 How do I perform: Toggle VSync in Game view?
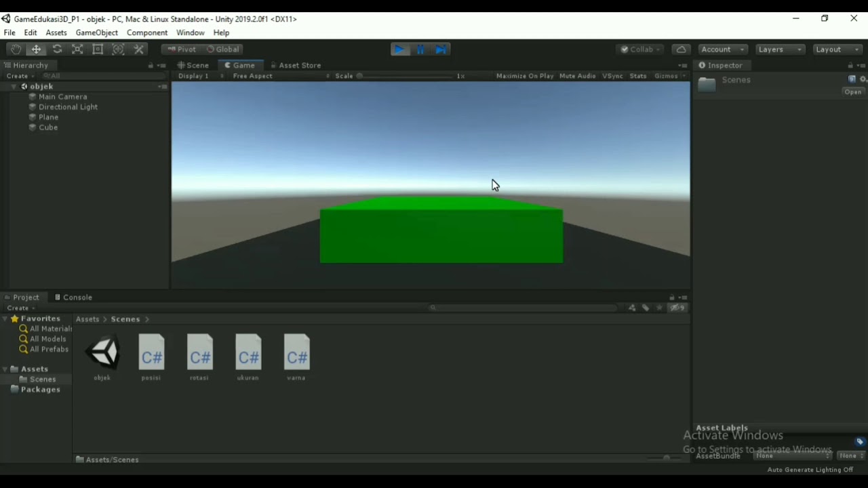click(x=612, y=76)
